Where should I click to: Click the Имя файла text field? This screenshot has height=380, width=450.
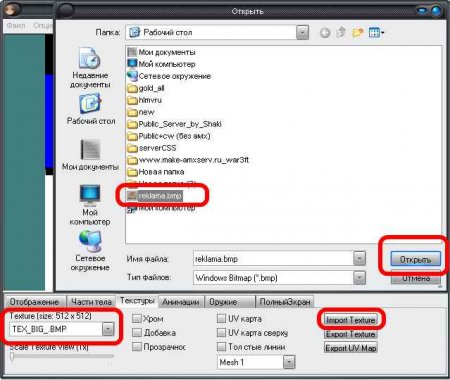pyautogui.click(x=273, y=259)
